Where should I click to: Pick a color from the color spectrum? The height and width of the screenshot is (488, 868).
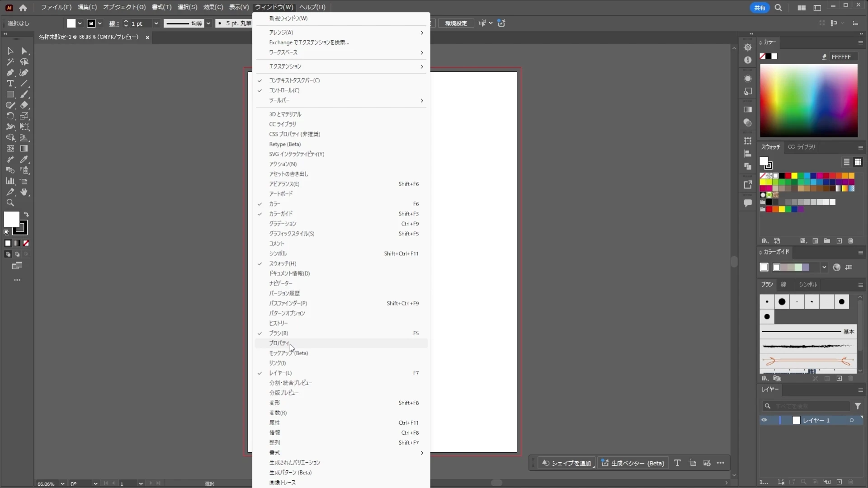point(808,101)
